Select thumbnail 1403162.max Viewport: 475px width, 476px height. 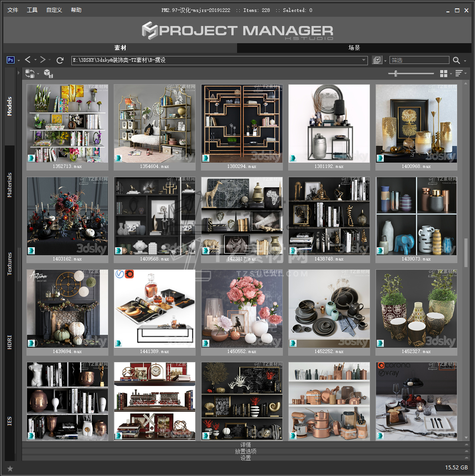click(67, 219)
